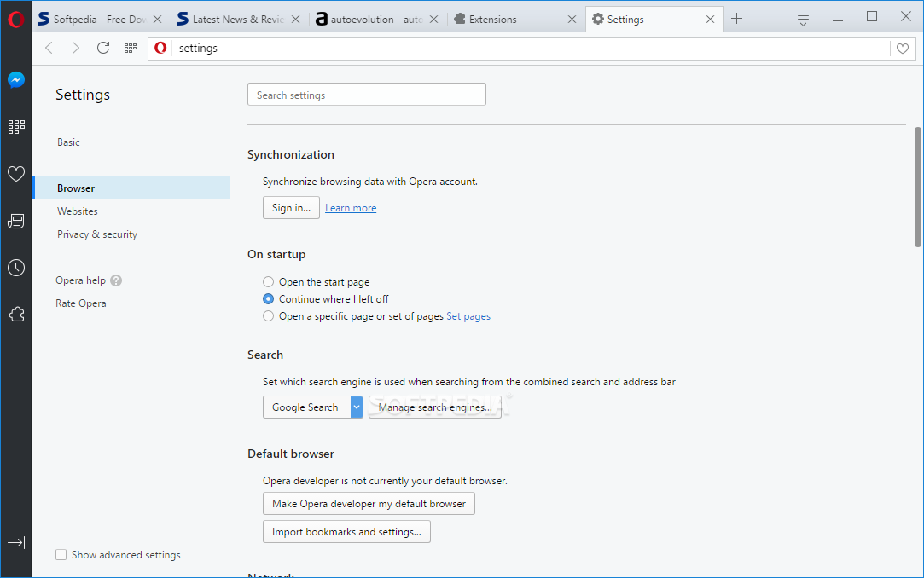This screenshot has width=924, height=578.
Task: Click Import bookmarks and settings... button
Action: tap(346, 532)
